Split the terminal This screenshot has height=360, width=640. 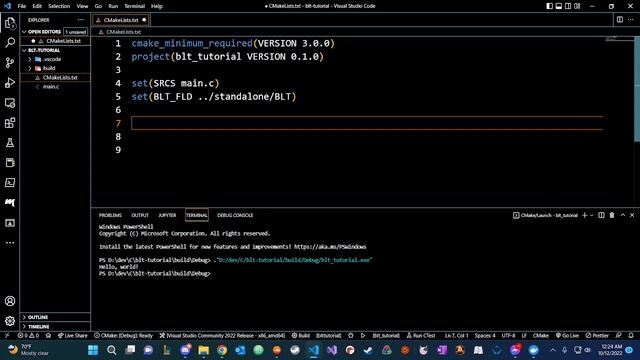(x=601, y=215)
